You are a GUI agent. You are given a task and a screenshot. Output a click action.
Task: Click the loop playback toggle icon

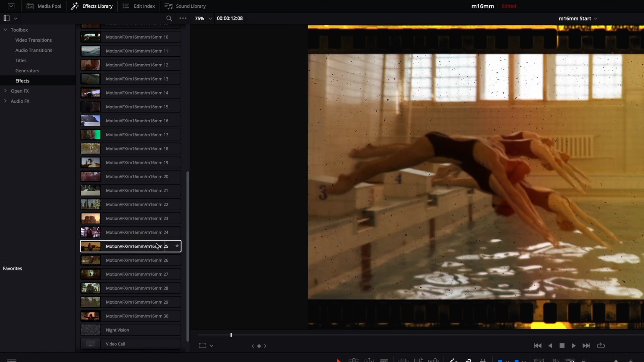[601, 346]
